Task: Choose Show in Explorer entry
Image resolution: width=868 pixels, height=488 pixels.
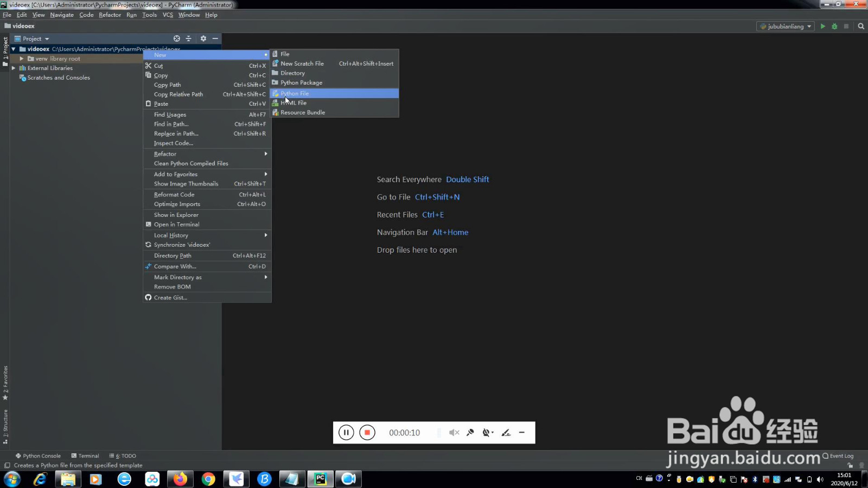Action: pos(207,215)
